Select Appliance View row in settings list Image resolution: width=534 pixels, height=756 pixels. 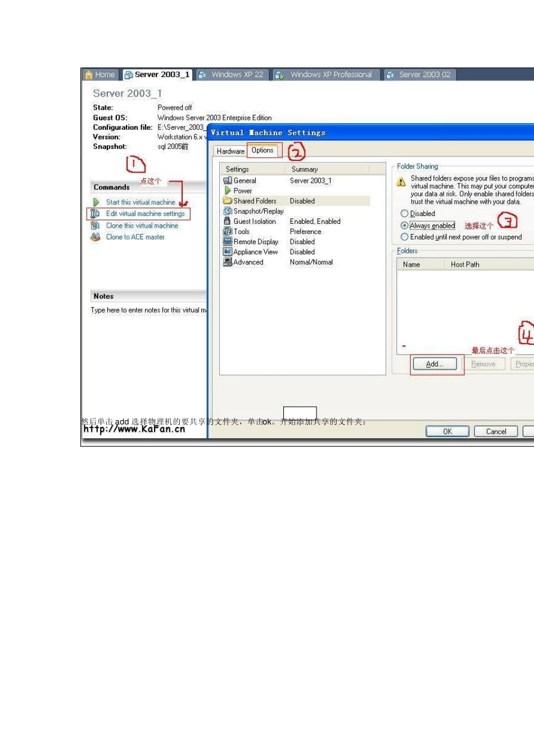pyautogui.click(x=296, y=251)
